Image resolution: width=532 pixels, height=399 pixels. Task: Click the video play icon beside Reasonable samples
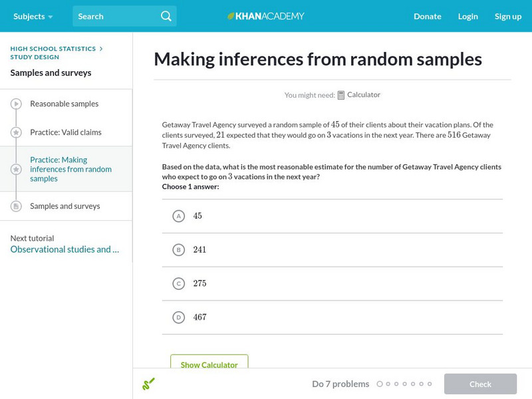pos(16,104)
